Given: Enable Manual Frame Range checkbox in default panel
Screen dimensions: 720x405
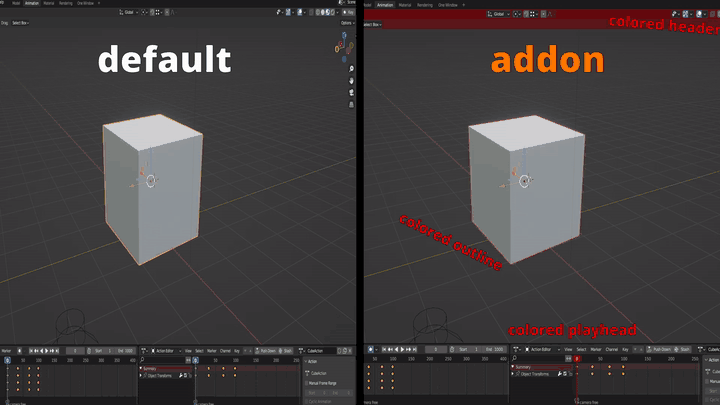Looking at the screenshot, I should (x=309, y=384).
